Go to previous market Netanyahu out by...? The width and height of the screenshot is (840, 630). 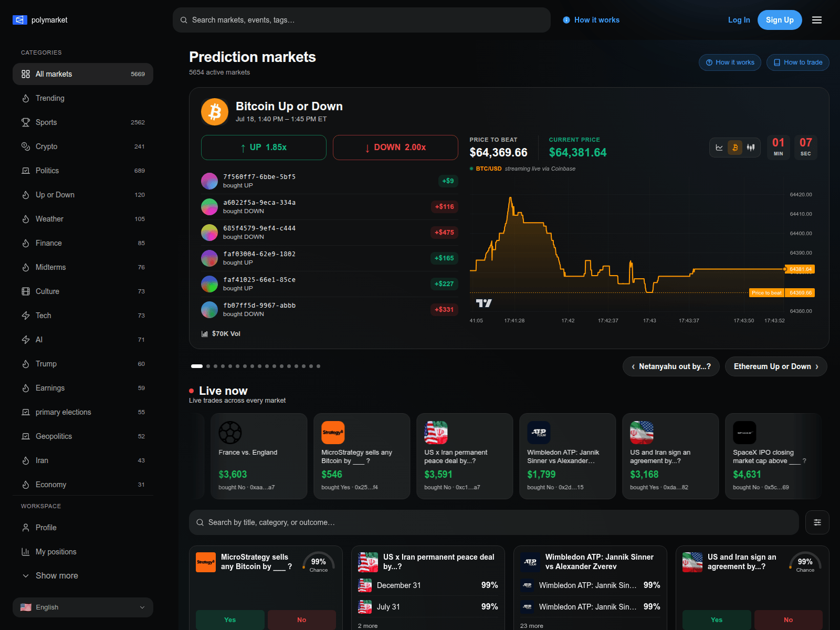pyautogui.click(x=671, y=366)
